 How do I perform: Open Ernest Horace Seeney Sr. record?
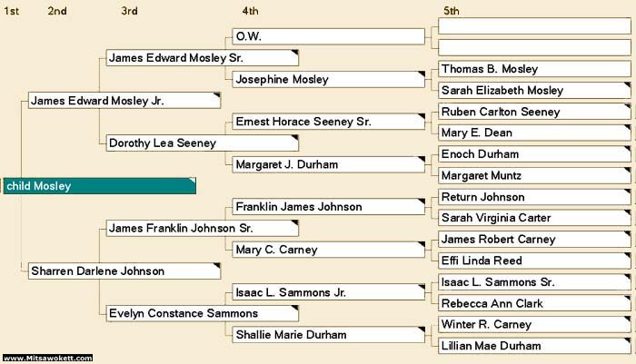click(x=329, y=122)
